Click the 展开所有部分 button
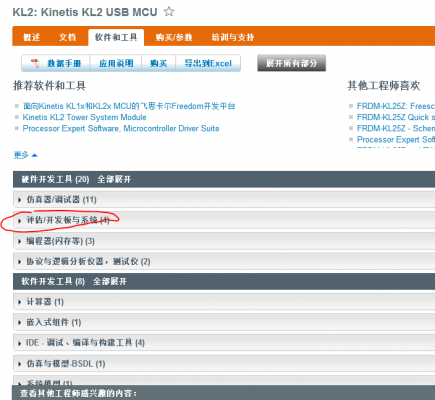Viewport: 435px width, 400px height. point(292,63)
